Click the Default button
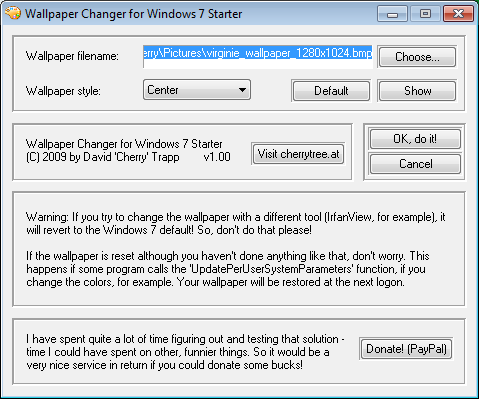This screenshot has height=399, width=479. click(331, 91)
